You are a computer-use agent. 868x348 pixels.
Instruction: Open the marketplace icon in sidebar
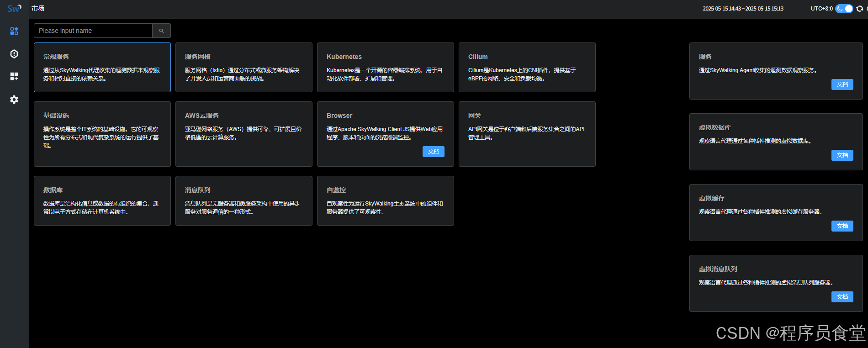[14, 31]
